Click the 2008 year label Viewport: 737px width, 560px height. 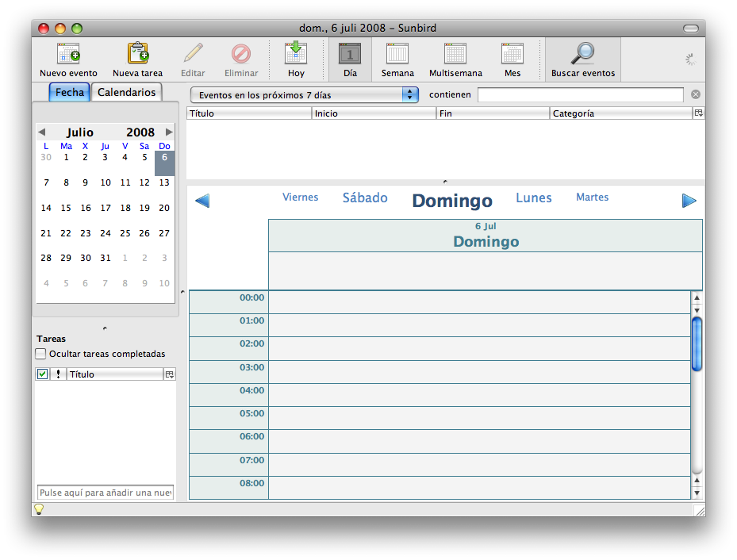[x=140, y=132]
